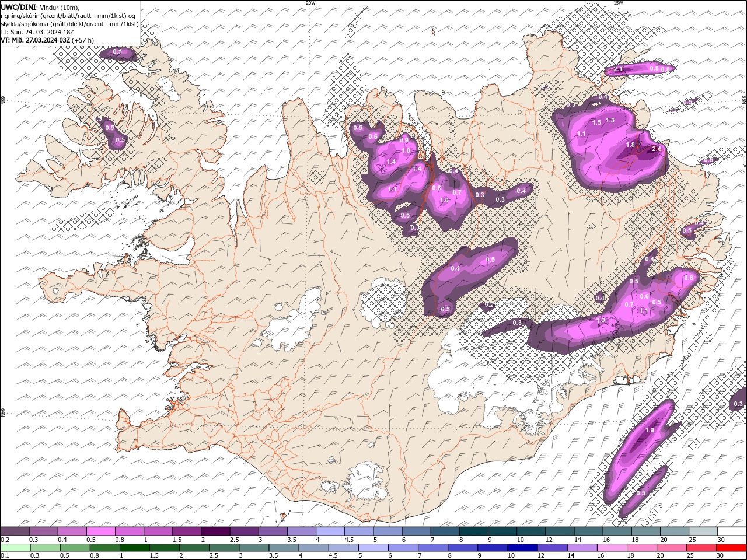
Task: Click the deep blue swatch labeled 10, bottom row
Action: point(522,548)
